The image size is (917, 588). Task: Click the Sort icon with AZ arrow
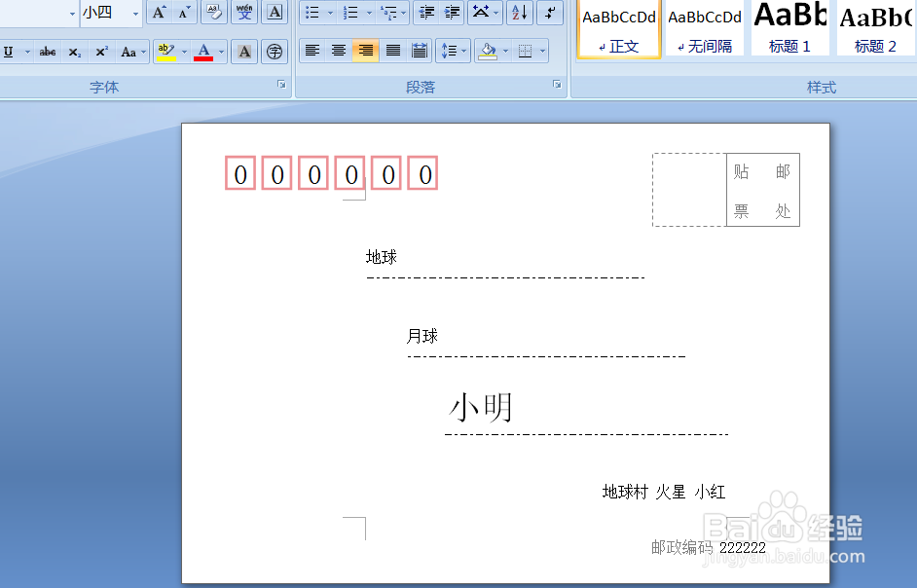[519, 13]
